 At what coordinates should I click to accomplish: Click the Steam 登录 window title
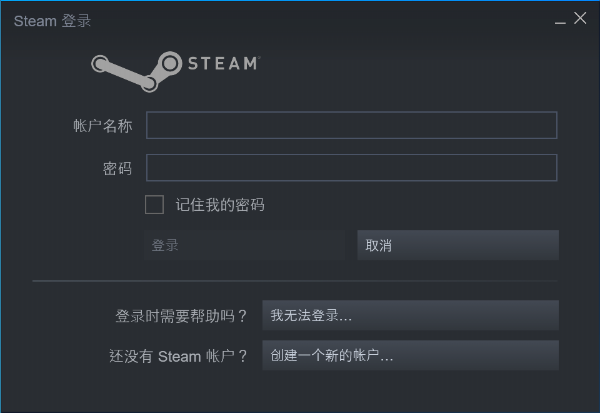tap(52, 21)
